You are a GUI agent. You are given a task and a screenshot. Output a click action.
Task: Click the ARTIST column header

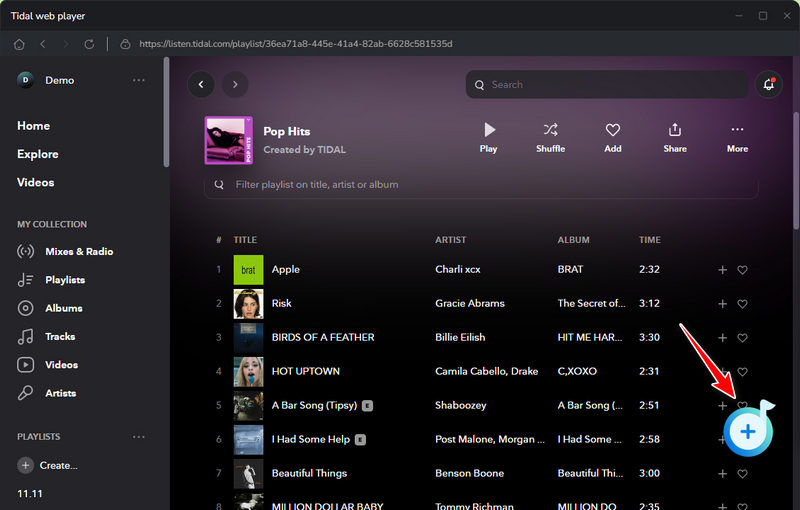451,240
